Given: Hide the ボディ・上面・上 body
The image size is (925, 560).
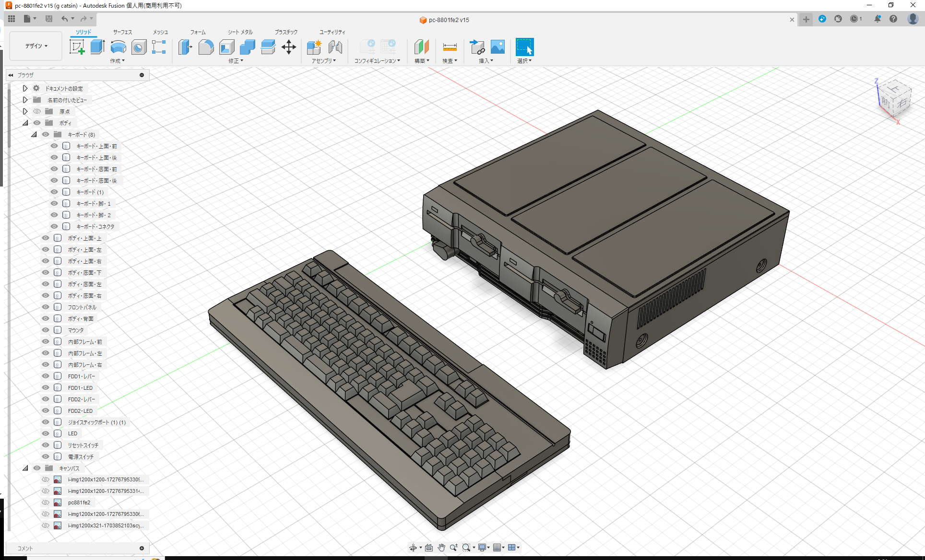Looking at the screenshot, I should tap(45, 238).
